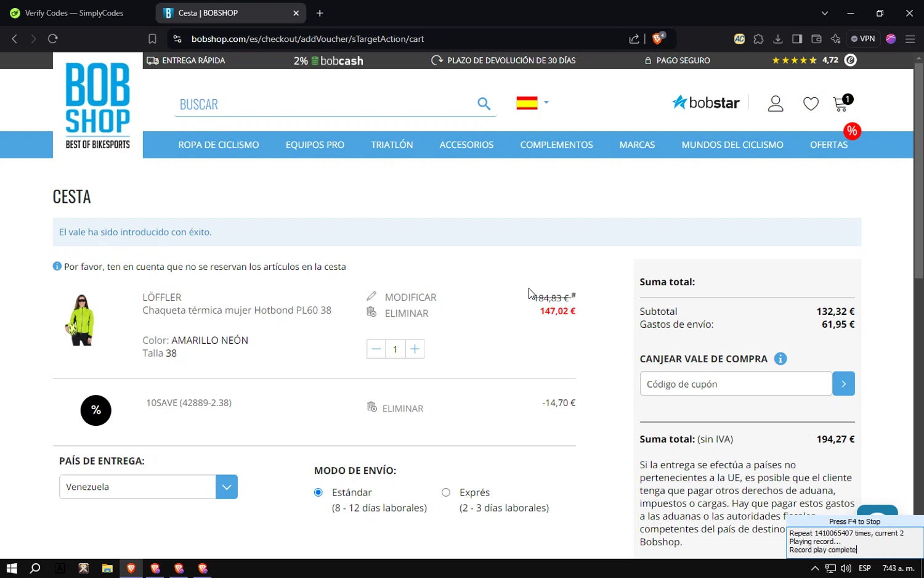Open ROPA DE CICLISMO menu

(219, 145)
